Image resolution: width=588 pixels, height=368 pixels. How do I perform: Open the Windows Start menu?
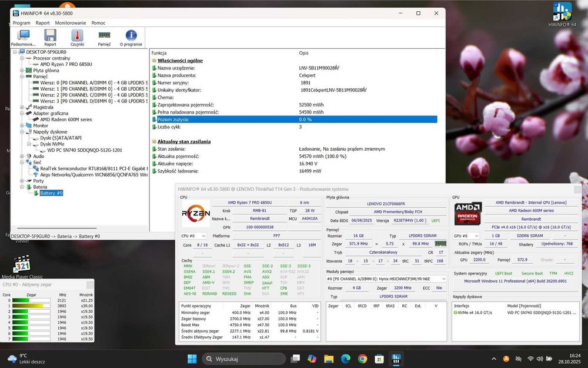point(192,359)
